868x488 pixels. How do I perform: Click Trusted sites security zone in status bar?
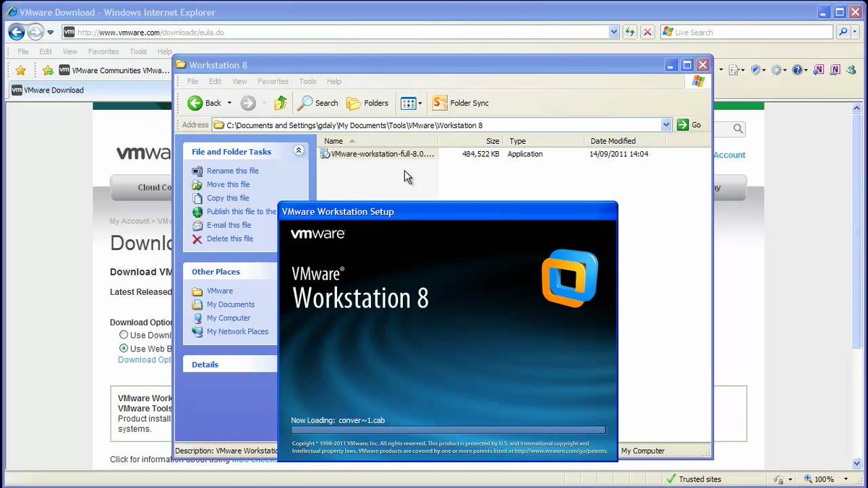pyautogui.click(x=694, y=479)
